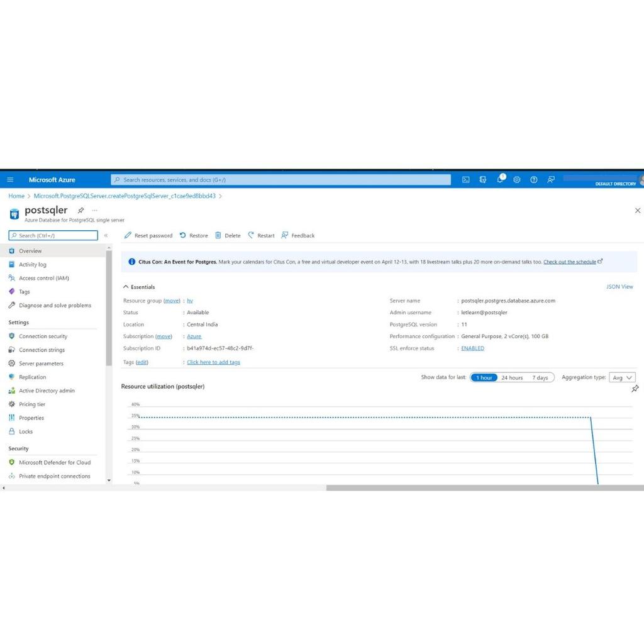Image resolution: width=644 pixels, height=644 pixels.
Task: Click the left menu vertical scrollbar
Action: (109, 308)
